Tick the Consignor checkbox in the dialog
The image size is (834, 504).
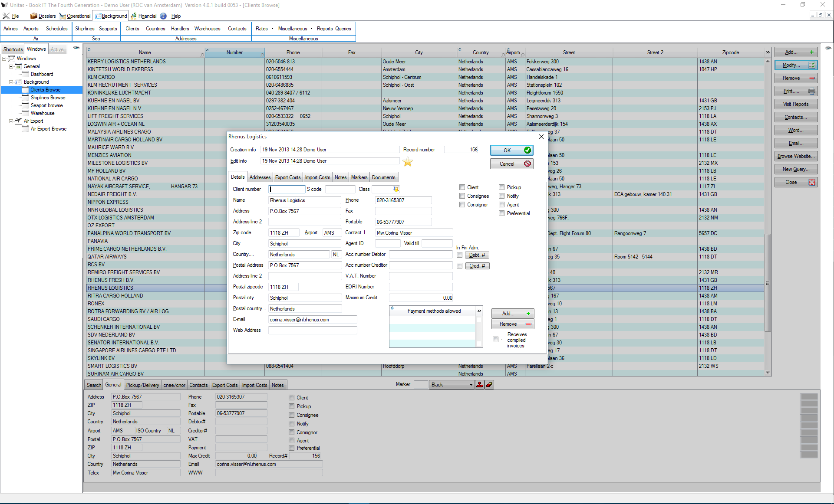(x=462, y=205)
